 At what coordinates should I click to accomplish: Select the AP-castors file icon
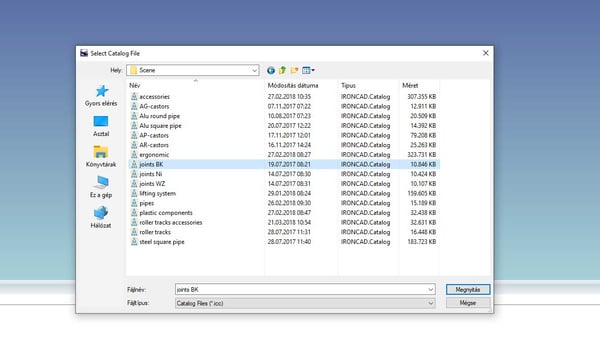tap(134, 135)
